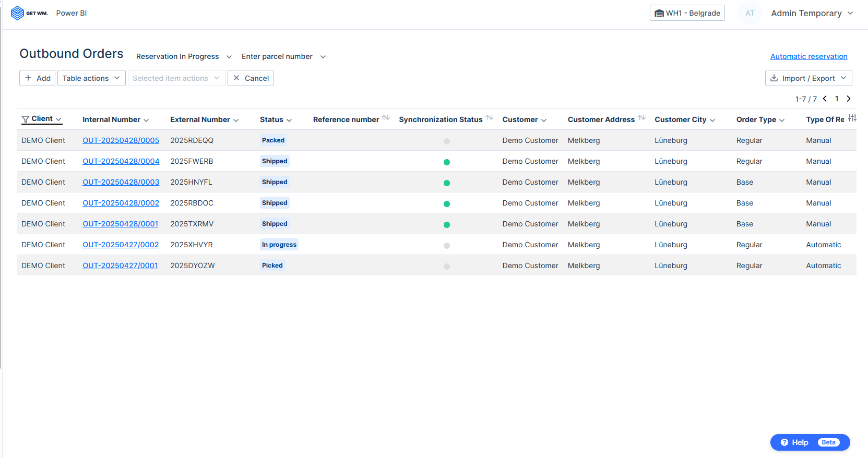Click the AT user avatar
The height and width of the screenshot is (458, 868).
750,13
